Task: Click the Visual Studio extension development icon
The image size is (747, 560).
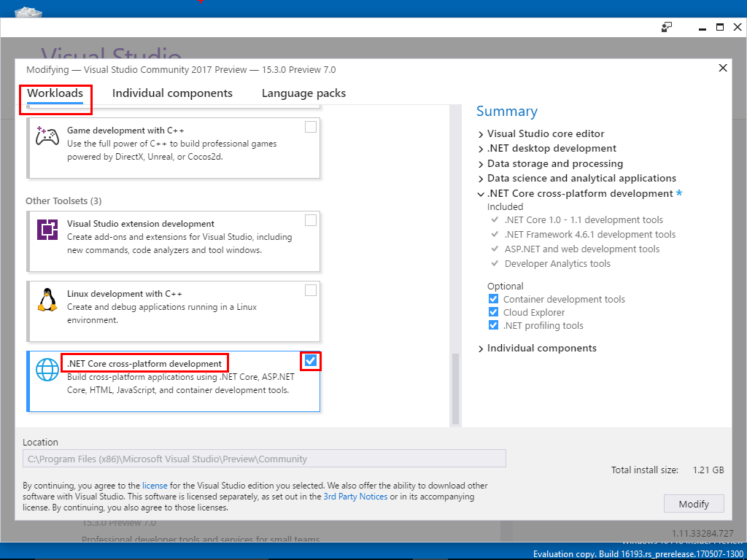Action: click(47, 230)
